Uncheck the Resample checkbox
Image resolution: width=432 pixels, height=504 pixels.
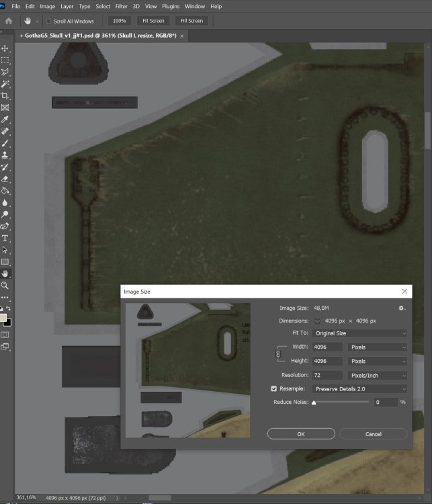(x=273, y=388)
